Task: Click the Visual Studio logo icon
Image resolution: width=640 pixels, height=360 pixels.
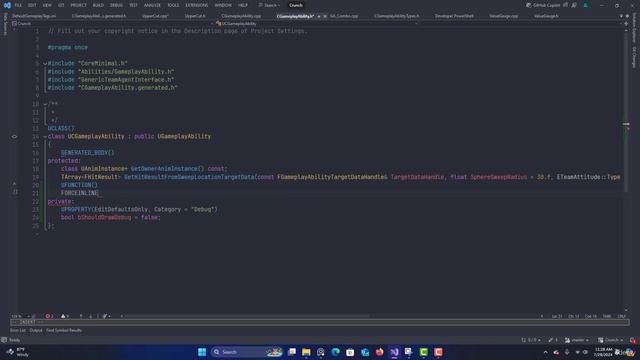Action: point(7,5)
